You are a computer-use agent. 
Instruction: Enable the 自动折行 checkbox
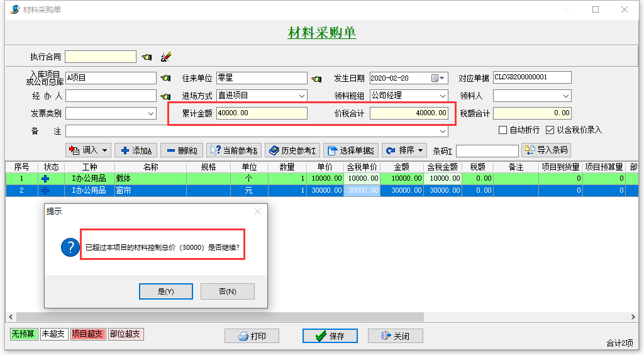coord(502,130)
